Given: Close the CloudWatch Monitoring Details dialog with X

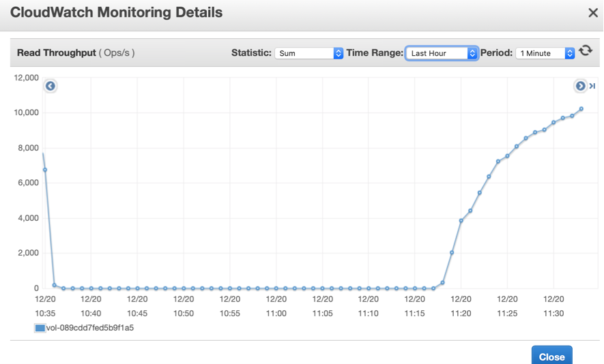Looking at the screenshot, I should coord(593,13).
